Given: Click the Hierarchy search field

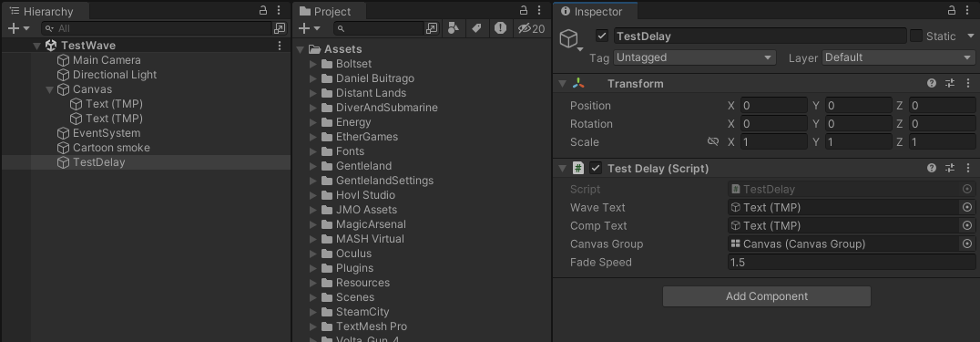Looking at the screenshot, I should 157,28.
